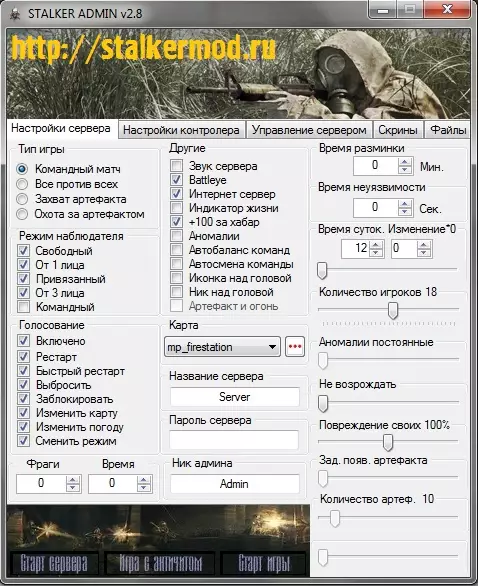
Task: Toggle От 1 лица spectator checkbox
Action: (x=24, y=265)
